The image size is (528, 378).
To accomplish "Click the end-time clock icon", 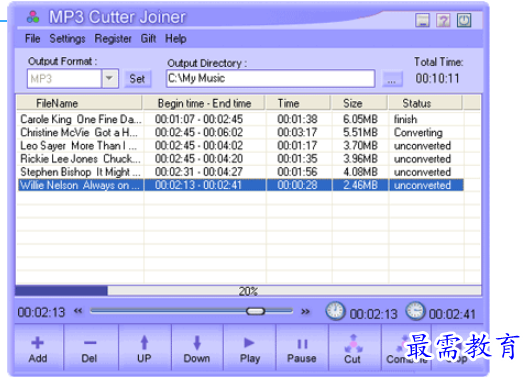I will pos(415,311).
